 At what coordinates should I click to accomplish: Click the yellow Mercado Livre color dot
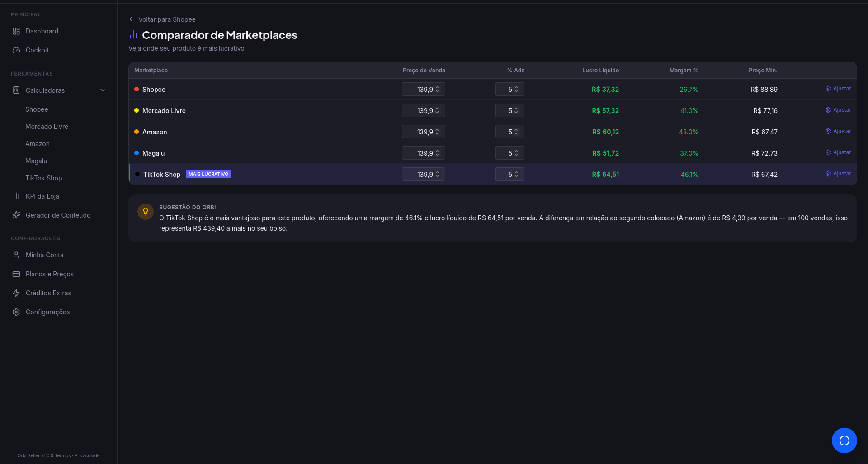(x=137, y=110)
